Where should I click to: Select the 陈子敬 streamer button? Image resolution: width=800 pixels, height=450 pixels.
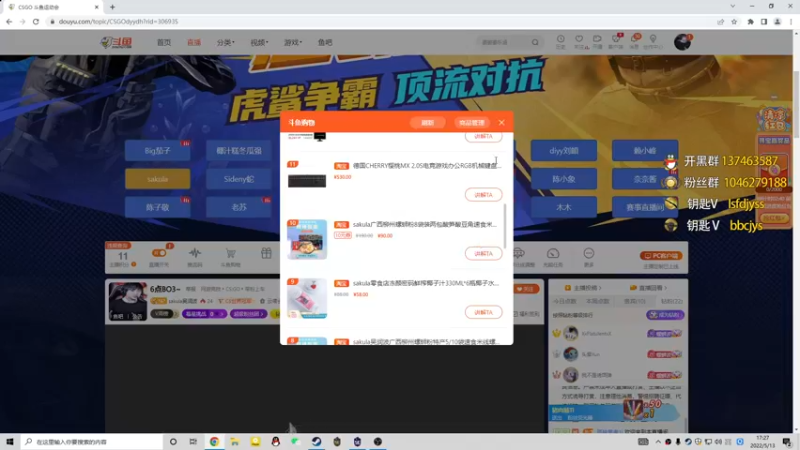158,207
